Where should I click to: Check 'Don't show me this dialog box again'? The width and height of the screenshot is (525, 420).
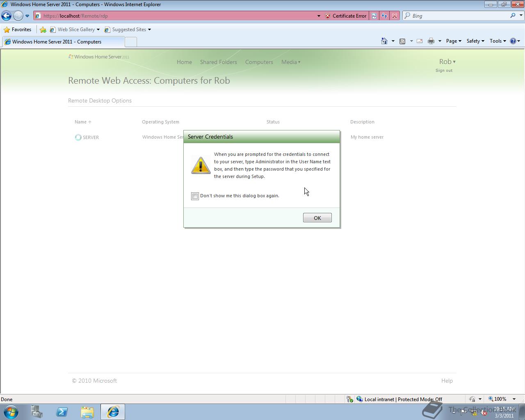pyautogui.click(x=195, y=196)
